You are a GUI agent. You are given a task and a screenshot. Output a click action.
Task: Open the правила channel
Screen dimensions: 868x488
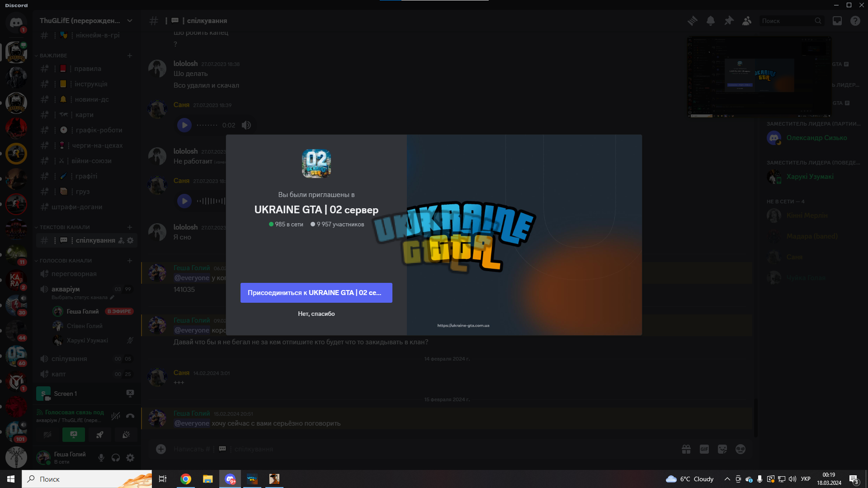87,69
